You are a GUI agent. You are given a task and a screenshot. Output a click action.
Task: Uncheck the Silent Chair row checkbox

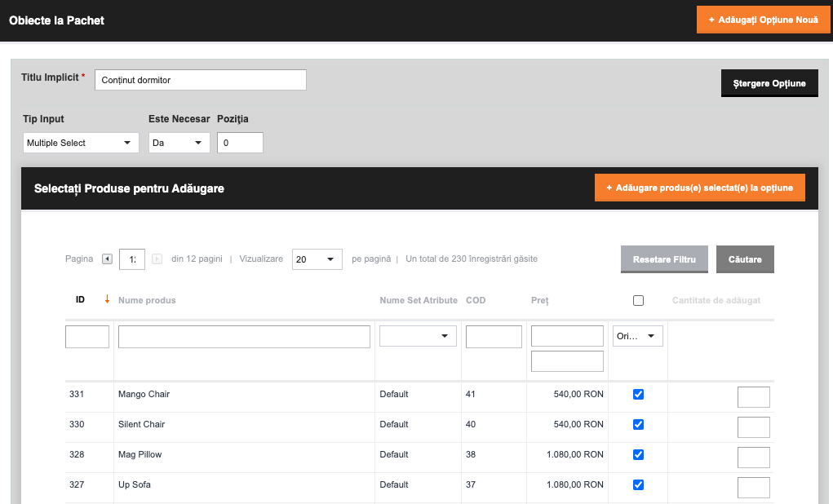click(x=638, y=424)
